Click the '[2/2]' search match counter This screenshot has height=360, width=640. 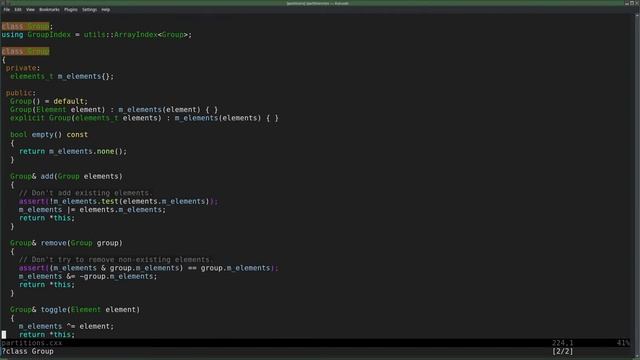[x=563, y=351]
